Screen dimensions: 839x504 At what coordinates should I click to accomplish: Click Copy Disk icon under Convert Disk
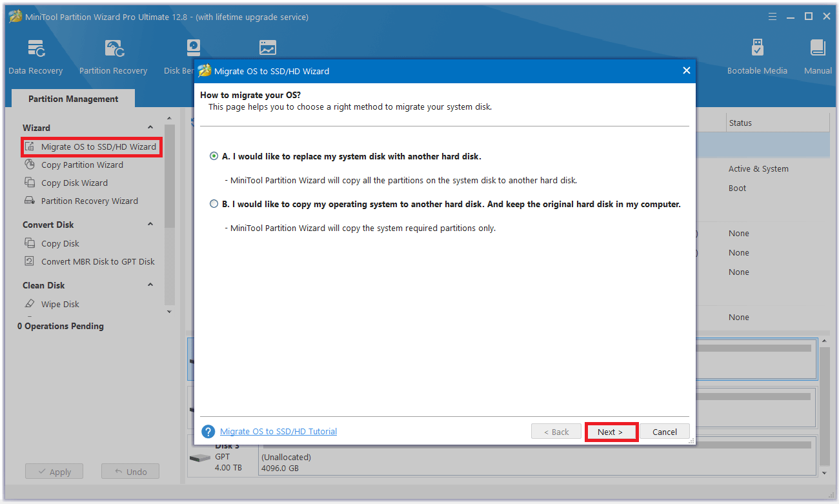(30, 243)
